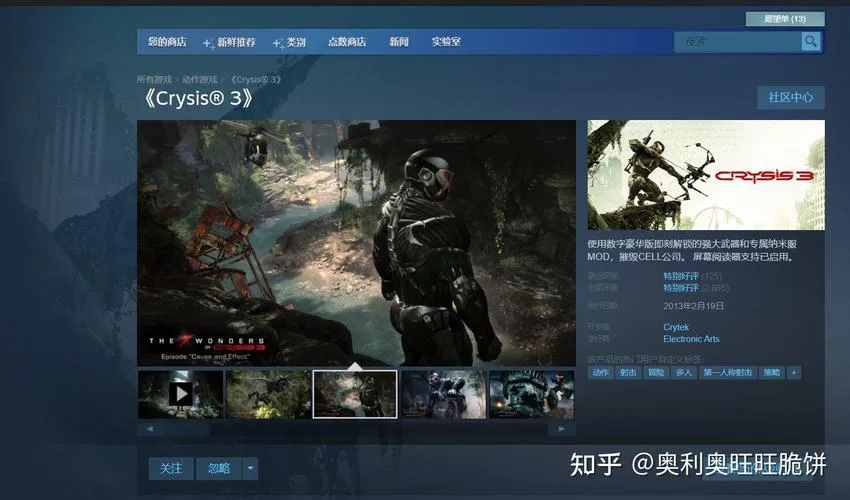This screenshot has width=850, height=500.
Task: Select the 多人 tag
Action: tap(684, 373)
